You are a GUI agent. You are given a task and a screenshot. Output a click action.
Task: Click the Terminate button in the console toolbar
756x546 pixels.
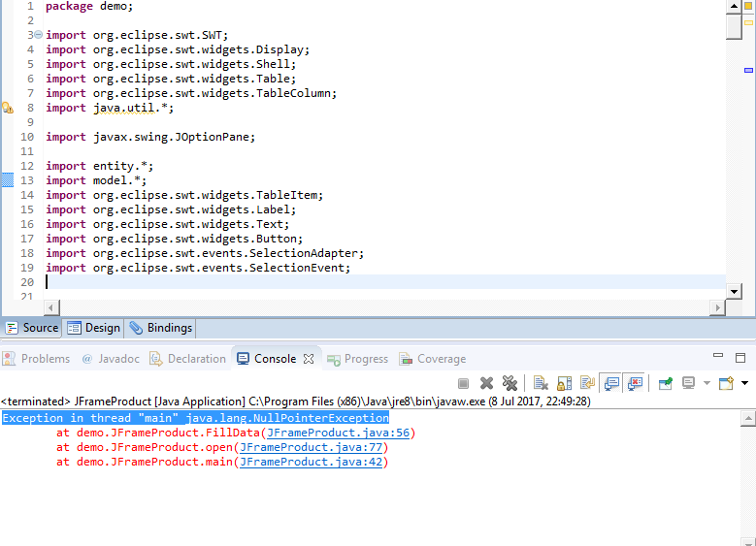click(x=463, y=384)
